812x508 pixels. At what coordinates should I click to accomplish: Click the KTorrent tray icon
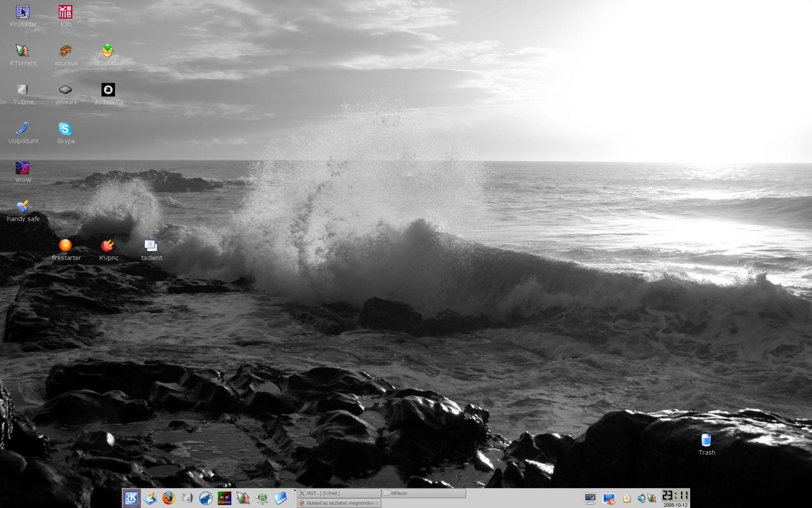652,499
